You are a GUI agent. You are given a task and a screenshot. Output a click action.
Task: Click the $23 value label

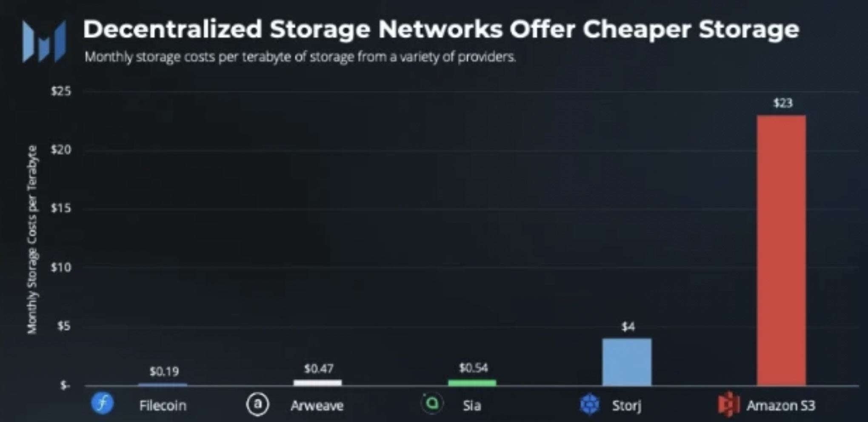click(x=783, y=103)
